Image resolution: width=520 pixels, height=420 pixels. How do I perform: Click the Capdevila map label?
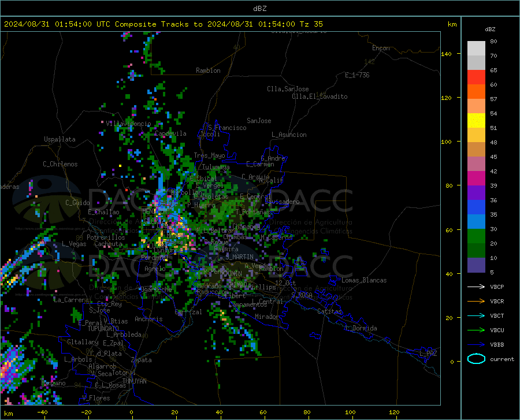pos(170,133)
